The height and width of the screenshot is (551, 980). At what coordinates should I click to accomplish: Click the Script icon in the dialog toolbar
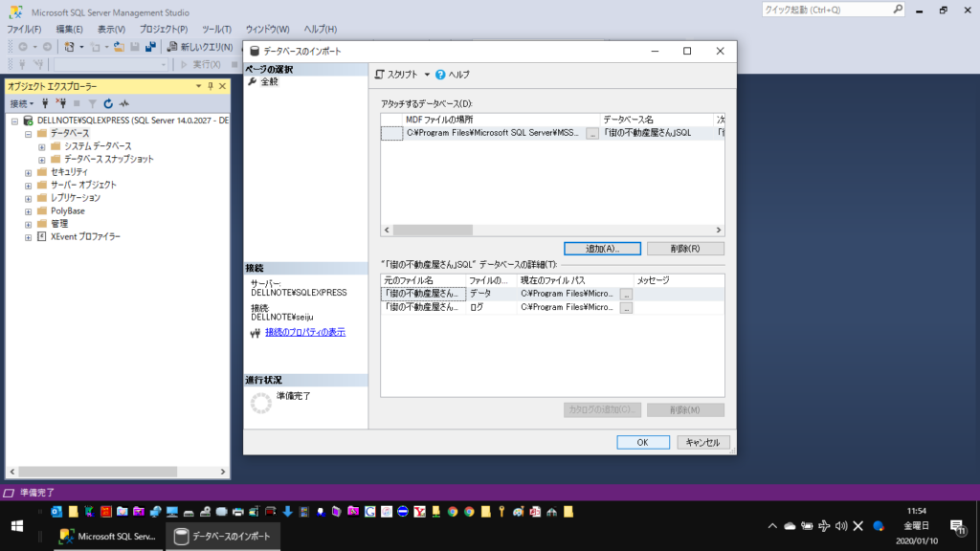(x=379, y=75)
